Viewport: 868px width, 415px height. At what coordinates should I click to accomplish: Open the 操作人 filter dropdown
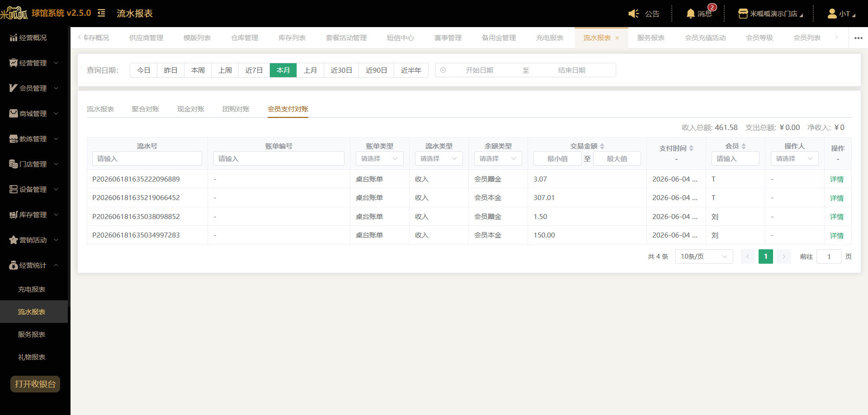click(794, 159)
